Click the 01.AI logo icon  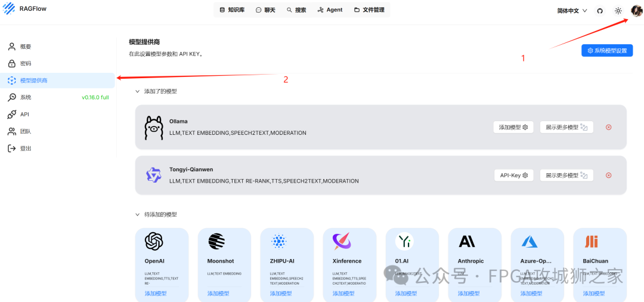tap(404, 241)
